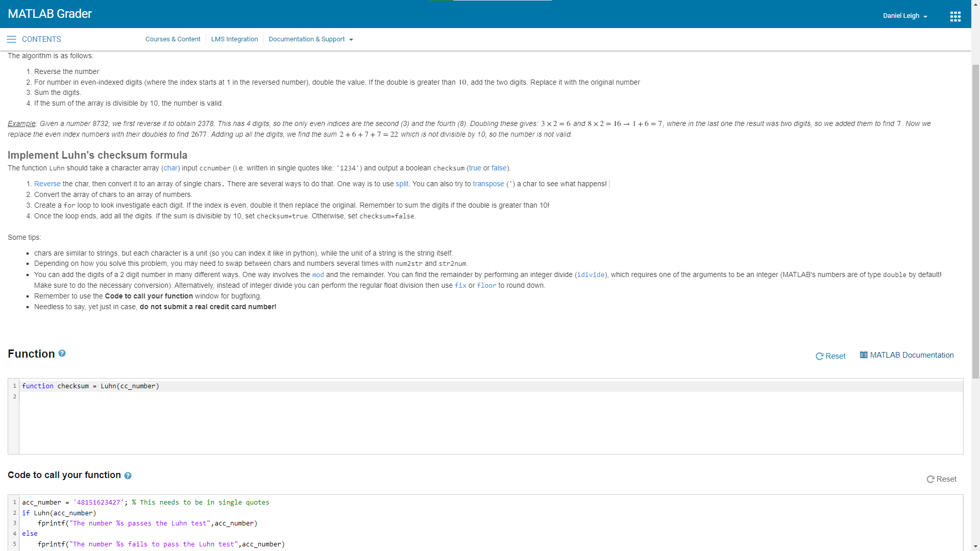Open LMS Integration menu item
Image resolution: width=980 pixels, height=551 pixels.
click(234, 39)
